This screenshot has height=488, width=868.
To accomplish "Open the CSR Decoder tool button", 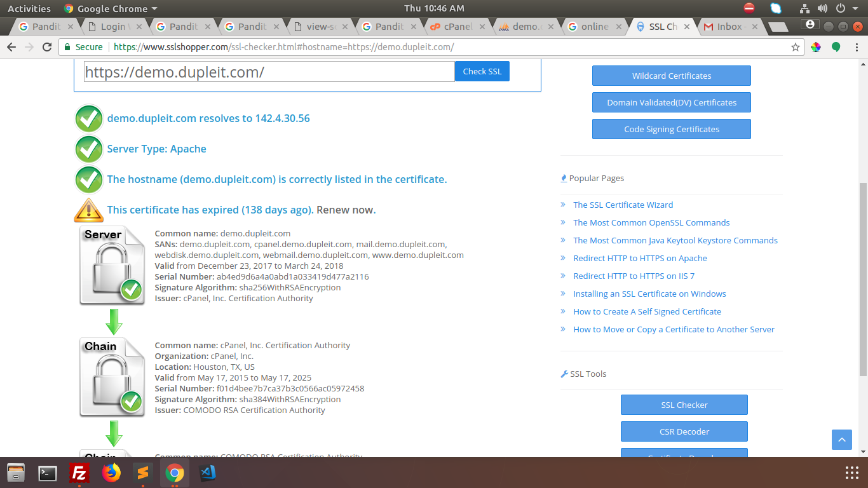I will pyautogui.click(x=684, y=431).
